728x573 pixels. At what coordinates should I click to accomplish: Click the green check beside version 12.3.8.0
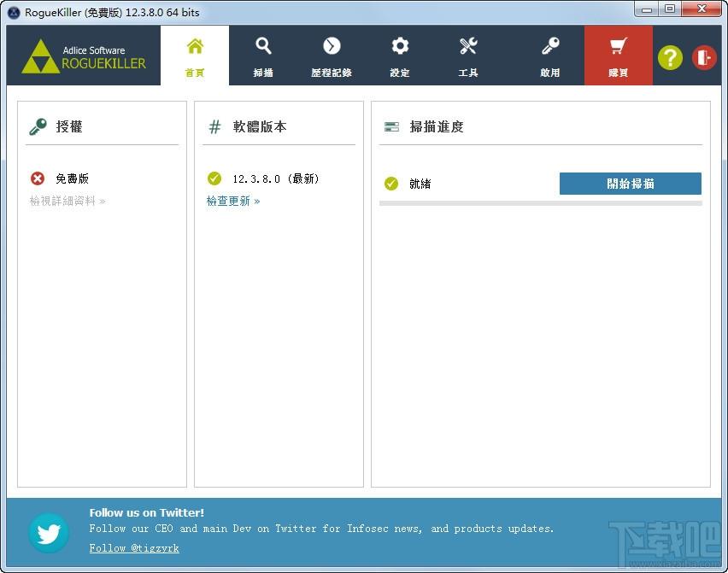click(214, 178)
